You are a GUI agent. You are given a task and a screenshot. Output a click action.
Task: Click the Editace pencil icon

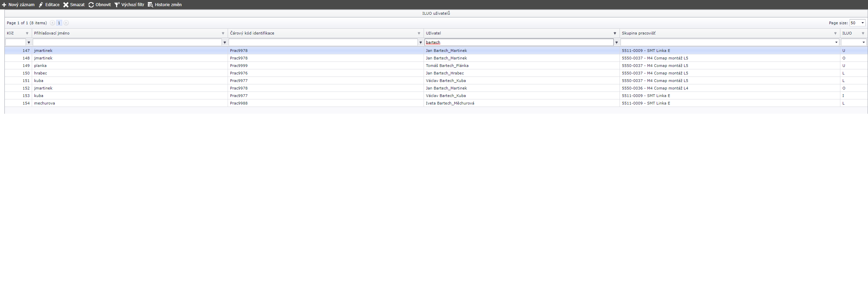point(41,5)
